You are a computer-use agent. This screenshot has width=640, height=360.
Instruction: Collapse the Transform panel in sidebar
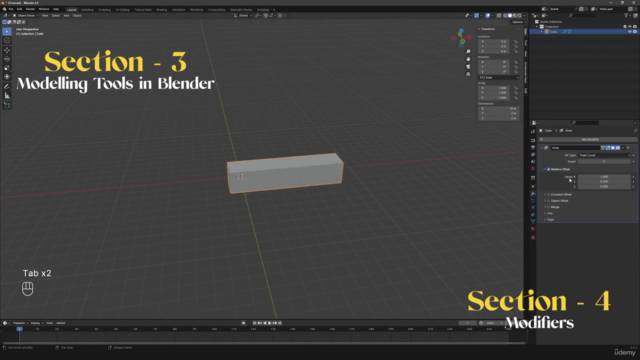tap(479, 29)
